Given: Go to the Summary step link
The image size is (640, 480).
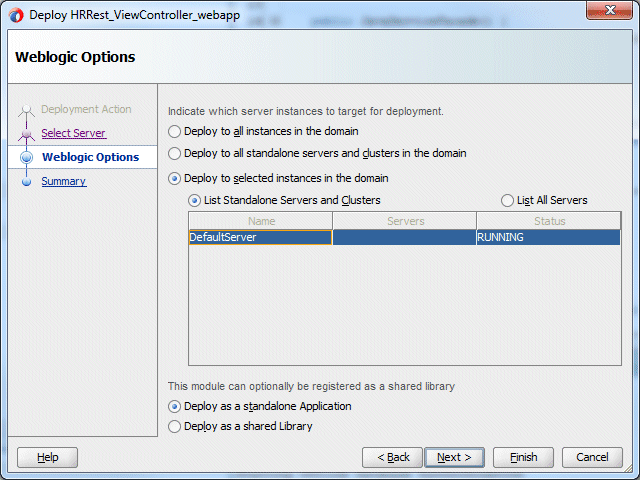Looking at the screenshot, I should point(64,181).
